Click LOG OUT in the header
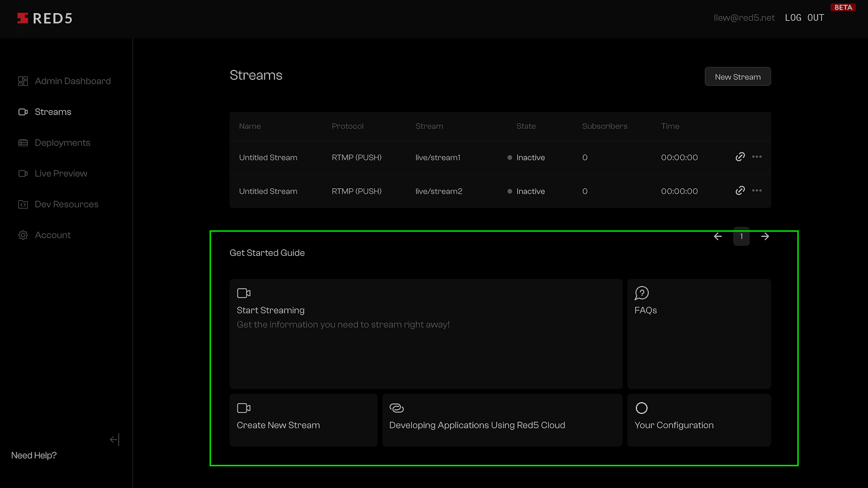 coord(804,18)
